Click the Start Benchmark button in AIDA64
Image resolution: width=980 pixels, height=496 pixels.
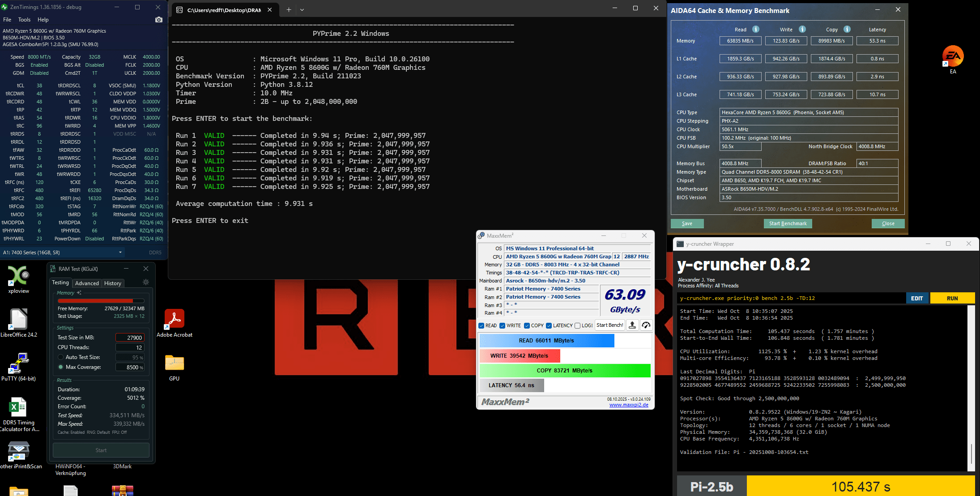pyautogui.click(x=788, y=223)
